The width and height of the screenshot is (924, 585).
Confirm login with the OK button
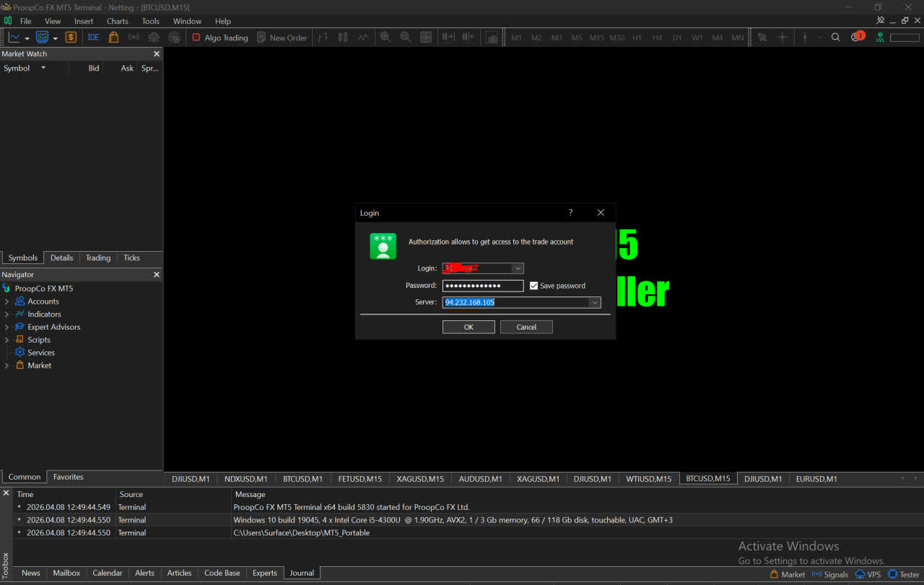[x=468, y=327]
